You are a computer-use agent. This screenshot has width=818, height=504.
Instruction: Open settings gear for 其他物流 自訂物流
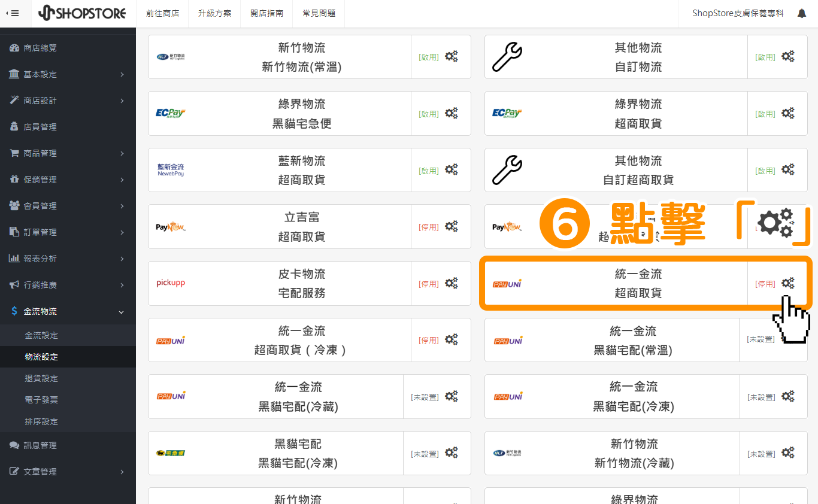[x=788, y=57]
